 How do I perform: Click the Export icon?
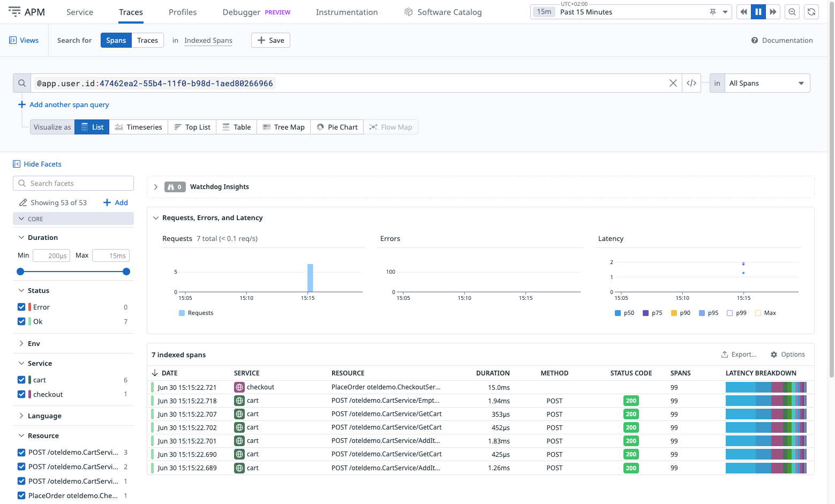point(725,355)
